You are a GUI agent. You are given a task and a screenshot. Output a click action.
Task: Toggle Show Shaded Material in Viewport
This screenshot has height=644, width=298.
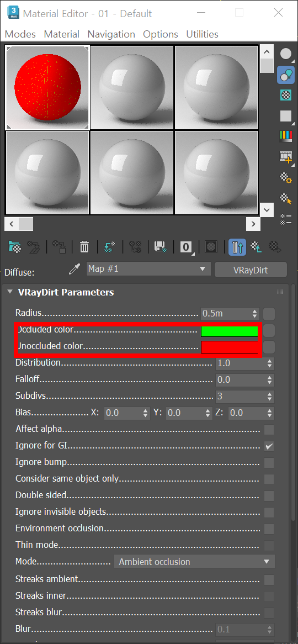(211, 247)
